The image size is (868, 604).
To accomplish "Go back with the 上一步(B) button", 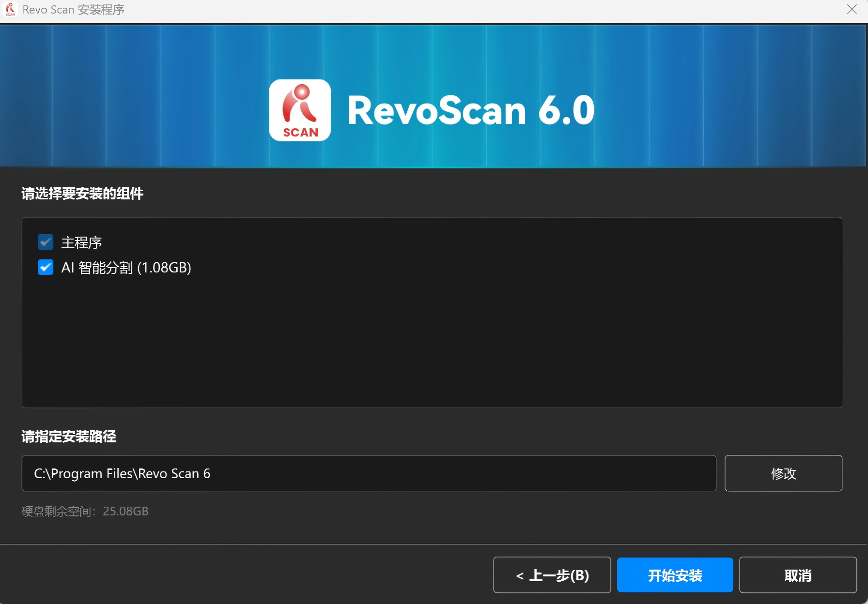I will click(x=552, y=575).
